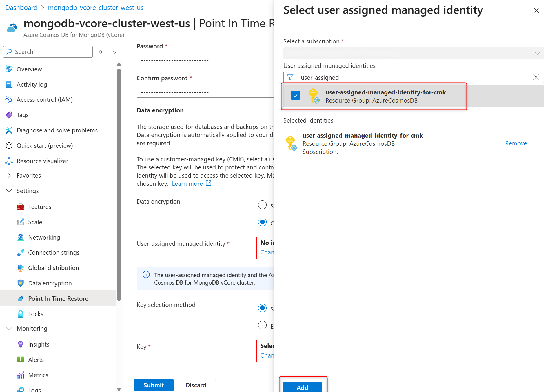Viewport: 550px width, 392px height.
Task: Open the Select a subscription dropdown
Action: click(x=413, y=53)
